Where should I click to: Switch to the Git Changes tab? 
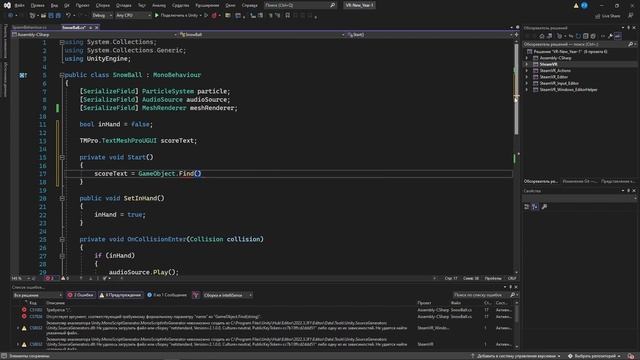(x=579, y=181)
